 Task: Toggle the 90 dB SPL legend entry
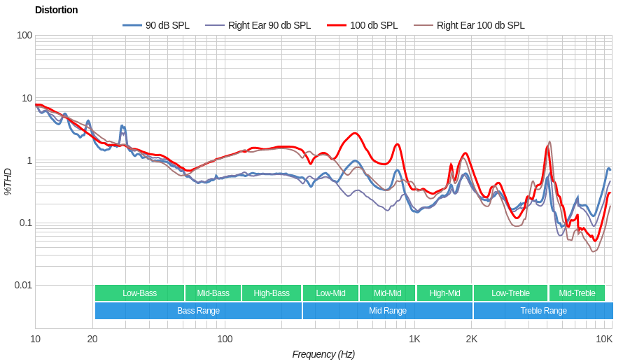(167, 25)
